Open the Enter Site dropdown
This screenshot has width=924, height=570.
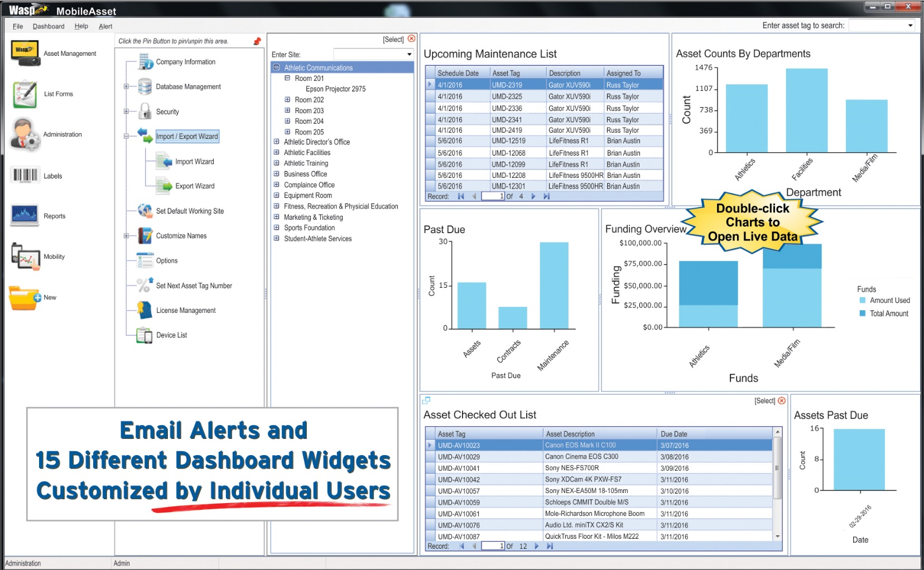coord(409,54)
